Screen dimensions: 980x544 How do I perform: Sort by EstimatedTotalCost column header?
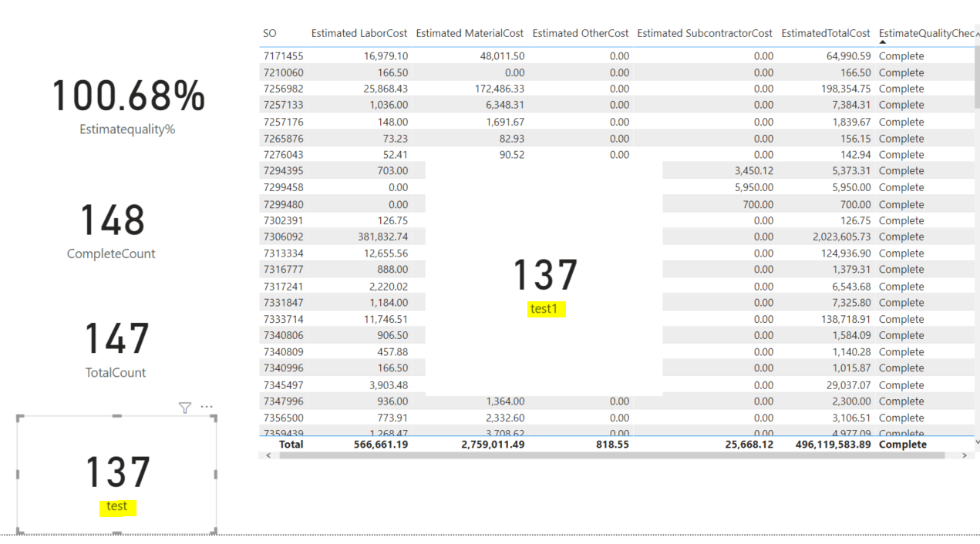(x=826, y=33)
